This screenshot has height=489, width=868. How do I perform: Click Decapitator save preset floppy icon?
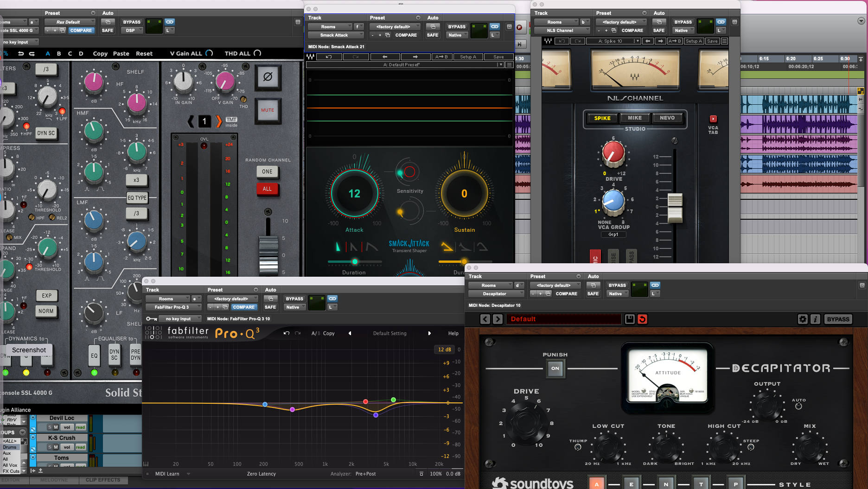(x=630, y=319)
